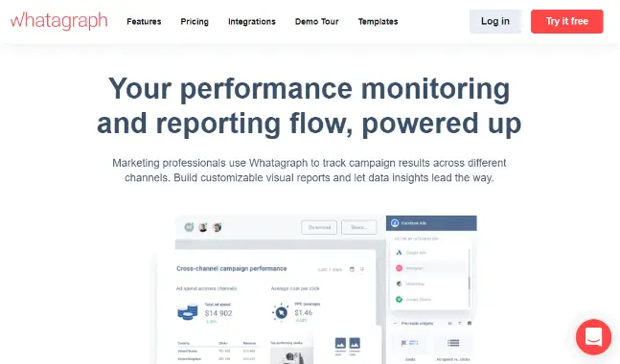This screenshot has height=364, width=620.
Task: Click the Try it free button
Action: click(567, 21)
